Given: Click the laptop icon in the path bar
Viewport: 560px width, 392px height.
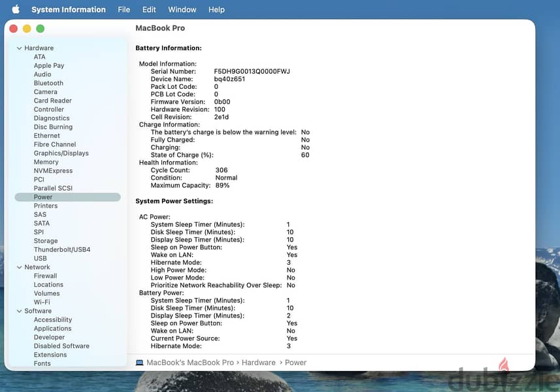Looking at the screenshot, I should 139,363.
